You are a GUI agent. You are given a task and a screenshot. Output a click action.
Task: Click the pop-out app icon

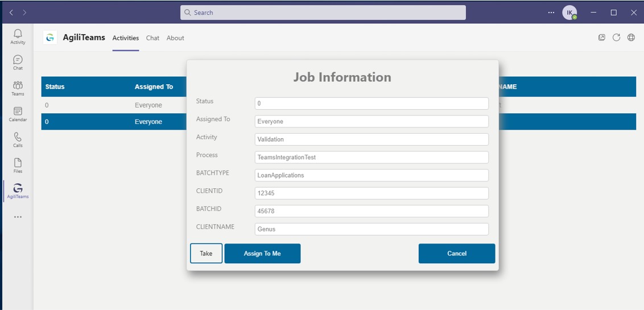601,38
